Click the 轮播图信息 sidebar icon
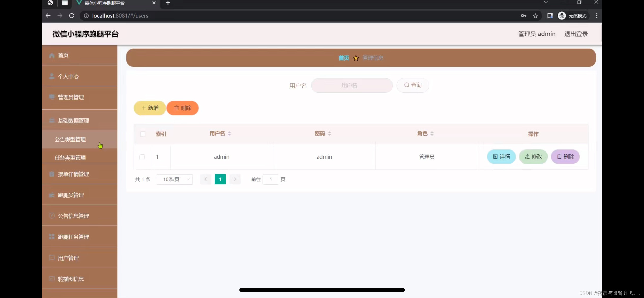644x298 pixels. click(x=52, y=279)
